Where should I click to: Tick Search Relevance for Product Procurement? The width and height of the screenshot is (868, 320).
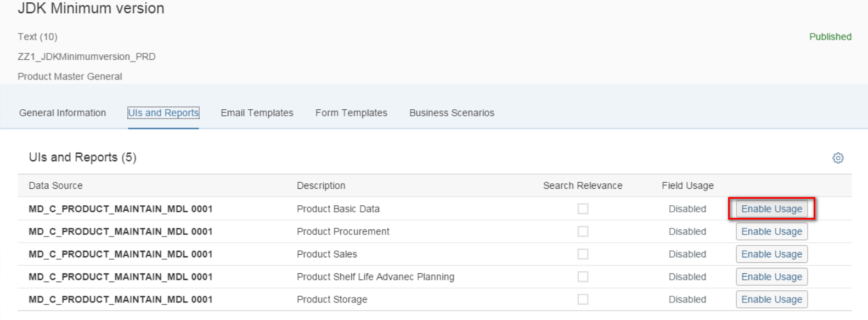coord(583,232)
